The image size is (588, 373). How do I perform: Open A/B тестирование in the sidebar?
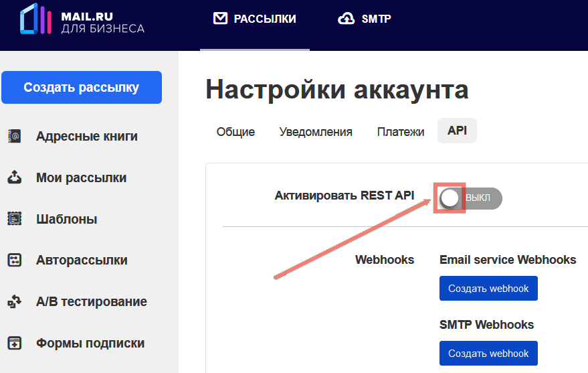[91, 301]
